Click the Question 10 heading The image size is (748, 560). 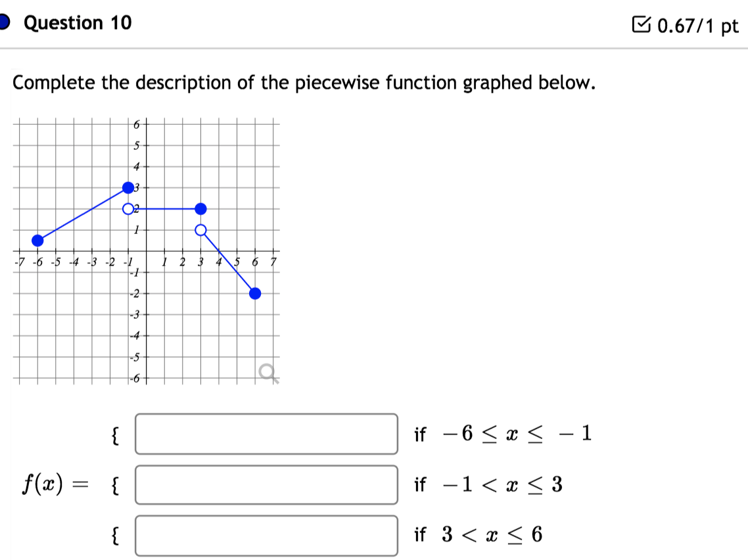76,22
